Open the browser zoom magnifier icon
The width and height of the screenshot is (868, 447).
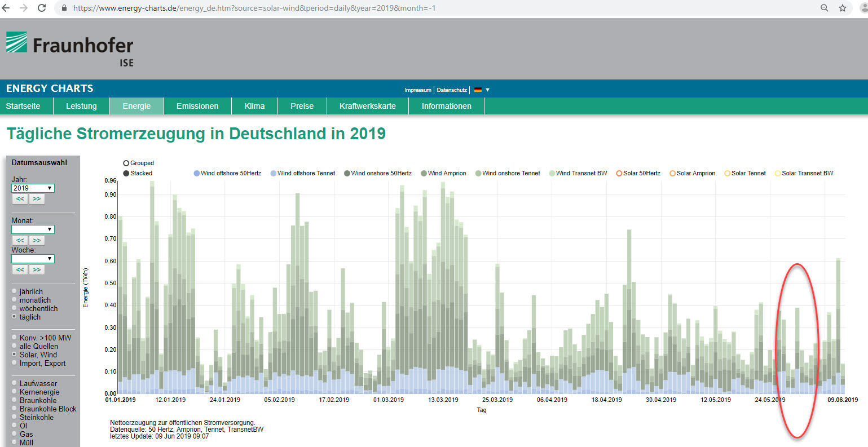coord(825,8)
